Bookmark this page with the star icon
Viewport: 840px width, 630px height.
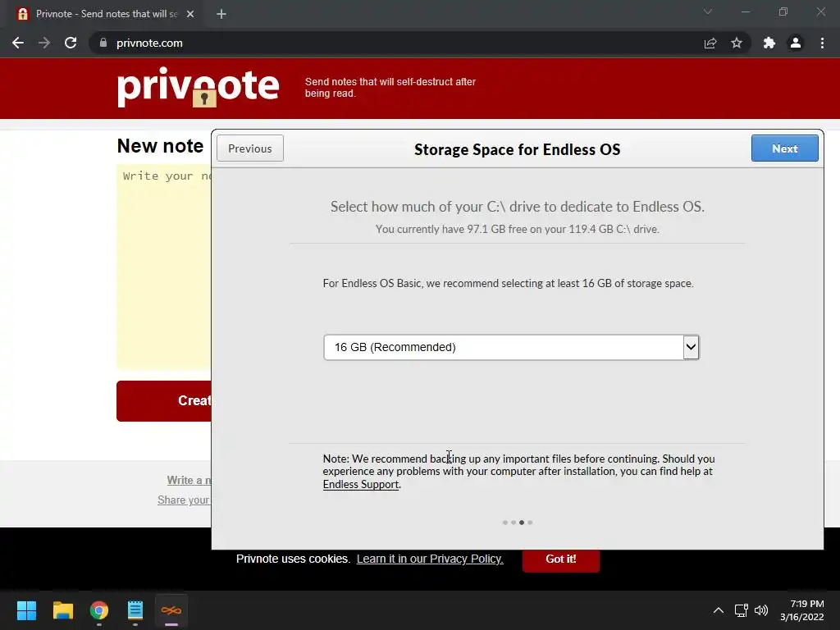click(x=737, y=43)
